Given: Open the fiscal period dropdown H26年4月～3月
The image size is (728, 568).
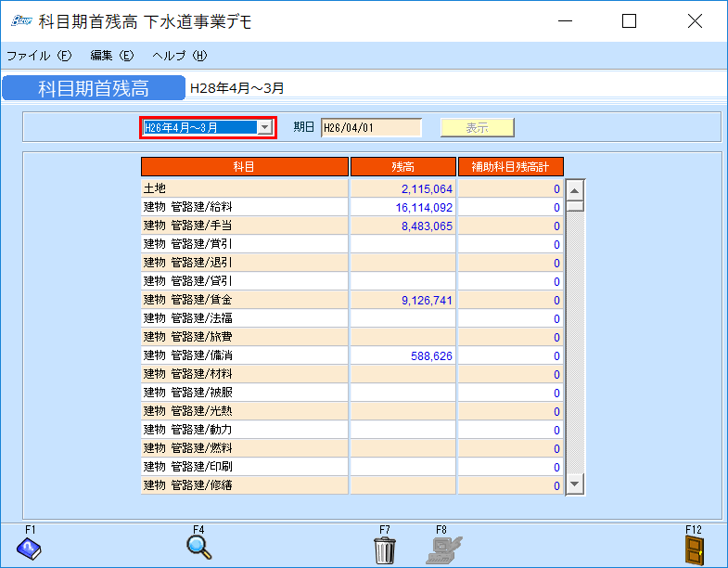Looking at the screenshot, I should tap(264, 127).
